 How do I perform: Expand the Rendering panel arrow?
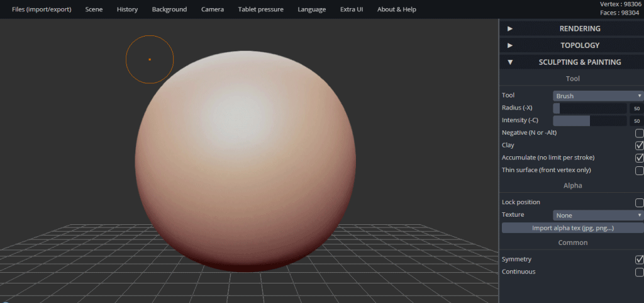click(509, 29)
